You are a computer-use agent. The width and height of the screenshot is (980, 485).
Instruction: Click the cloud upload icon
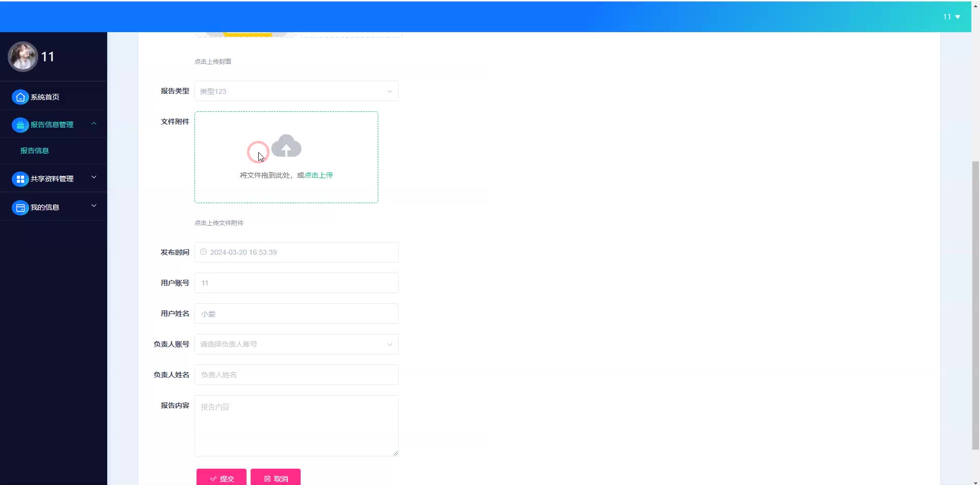pos(286,146)
